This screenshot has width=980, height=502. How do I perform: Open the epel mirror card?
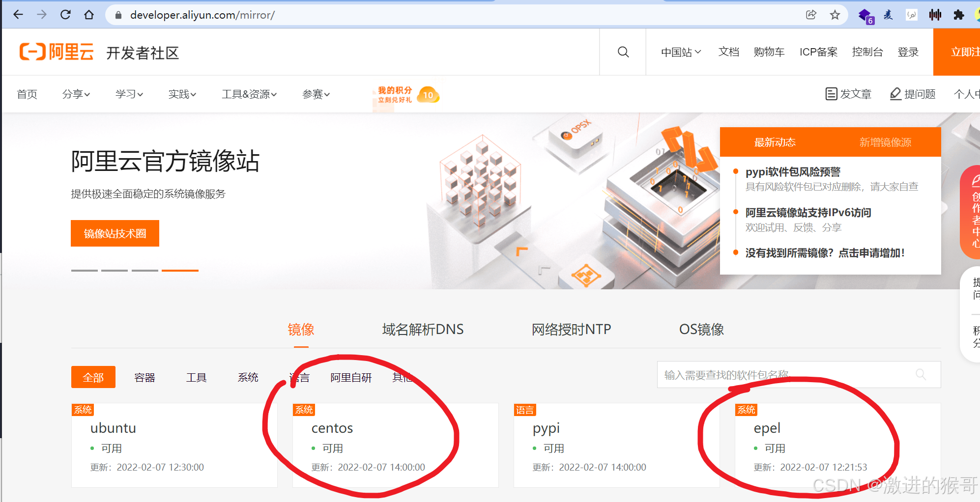tap(838, 446)
